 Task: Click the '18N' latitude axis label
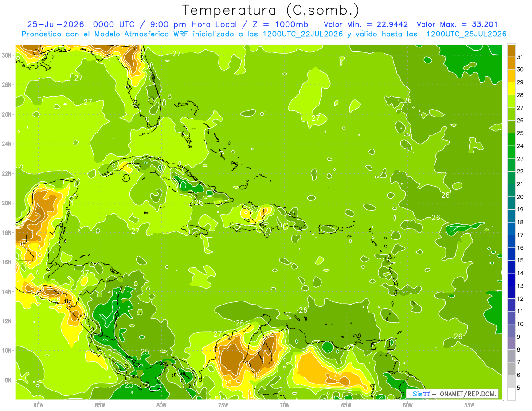point(8,232)
